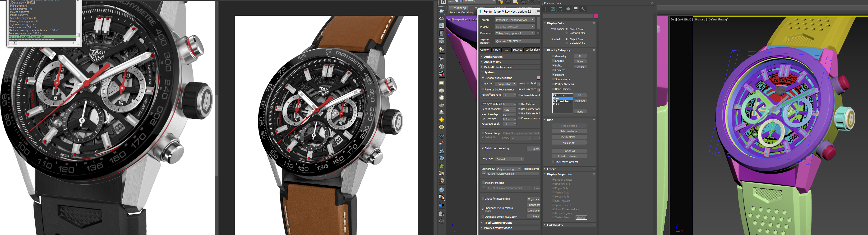Viewport: 868px width, 235px height.
Task: Open the Common tab in Render Setup
Action: (x=485, y=50)
